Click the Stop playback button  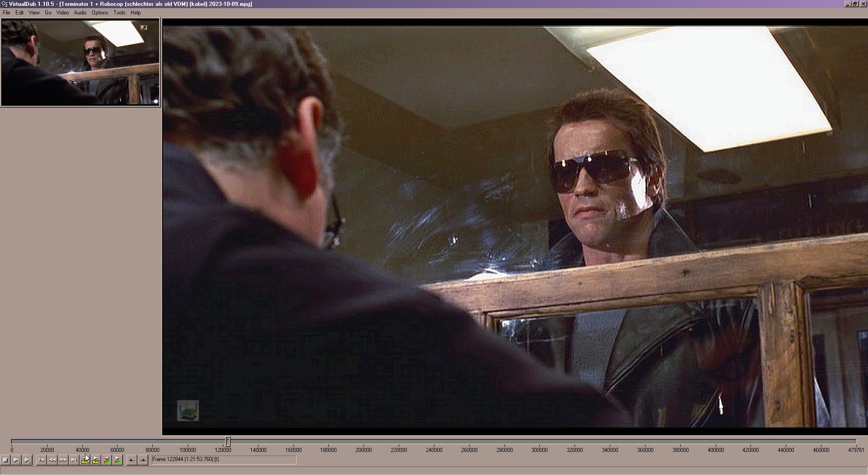pyautogui.click(x=5, y=460)
